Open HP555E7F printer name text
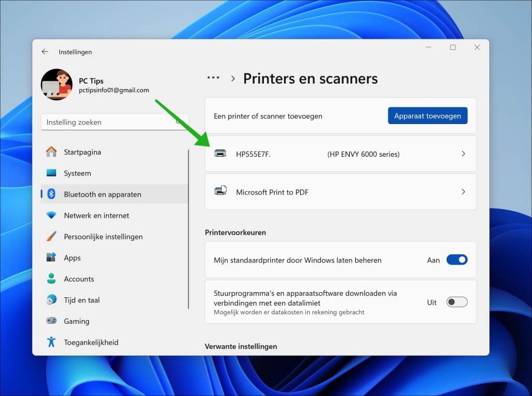This screenshot has width=532, height=396. point(253,154)
